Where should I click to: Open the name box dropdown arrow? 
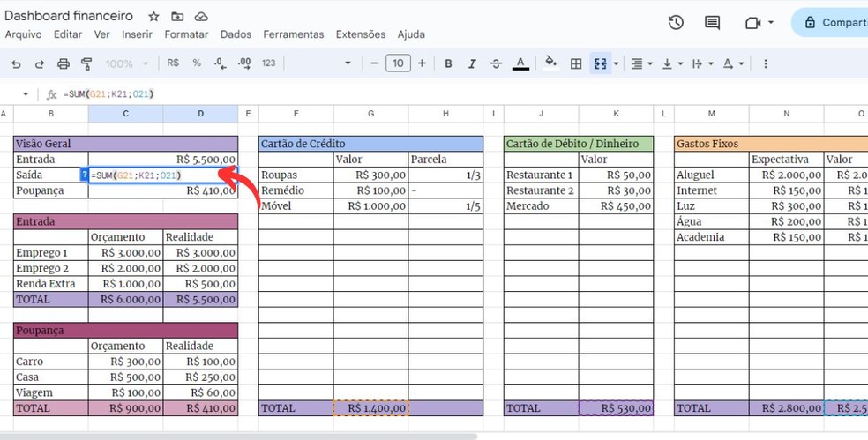coord(26,94)
